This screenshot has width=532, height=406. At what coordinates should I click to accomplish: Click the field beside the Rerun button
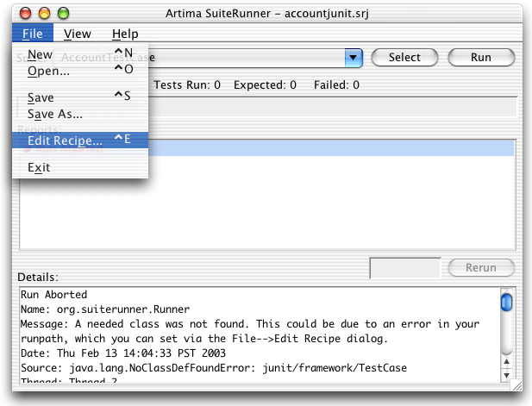pyautogui.click(x=405, y=268)
